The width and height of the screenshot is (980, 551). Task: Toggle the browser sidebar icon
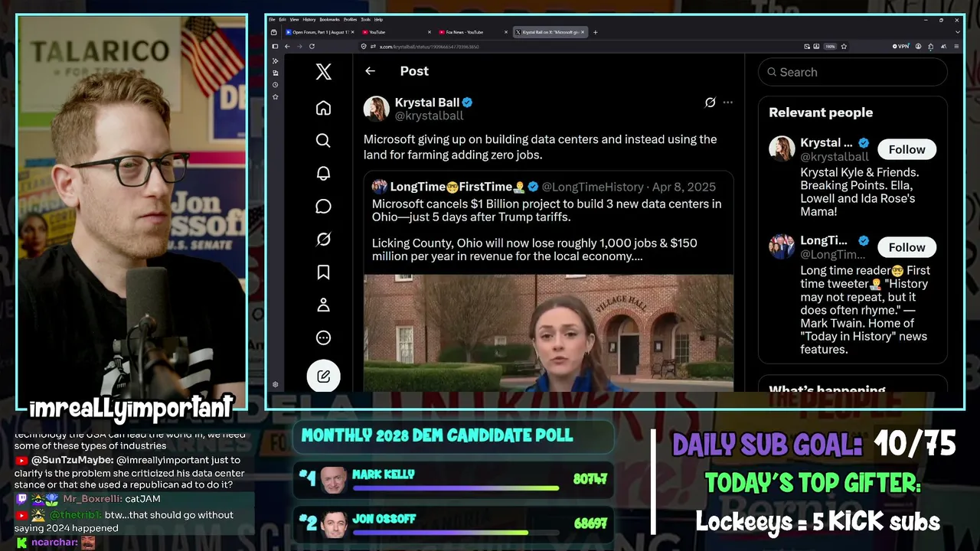tap(275, 47)
